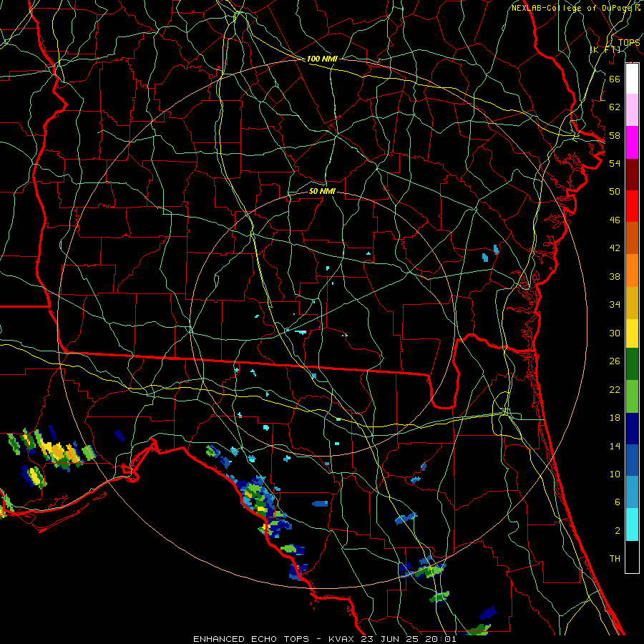Viewport: 644px width, 644px height.
Task: Click the navy blue legend swatch
Action: pos(632,429)
